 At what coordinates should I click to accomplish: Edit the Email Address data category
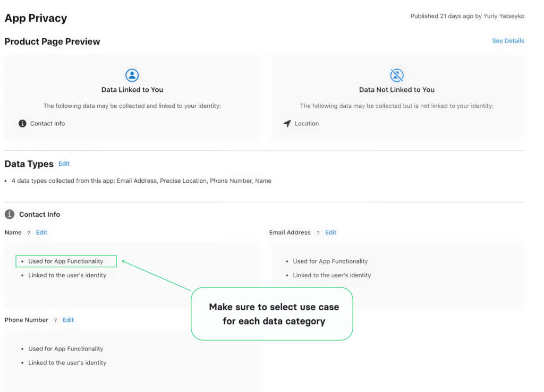(330, 232)
